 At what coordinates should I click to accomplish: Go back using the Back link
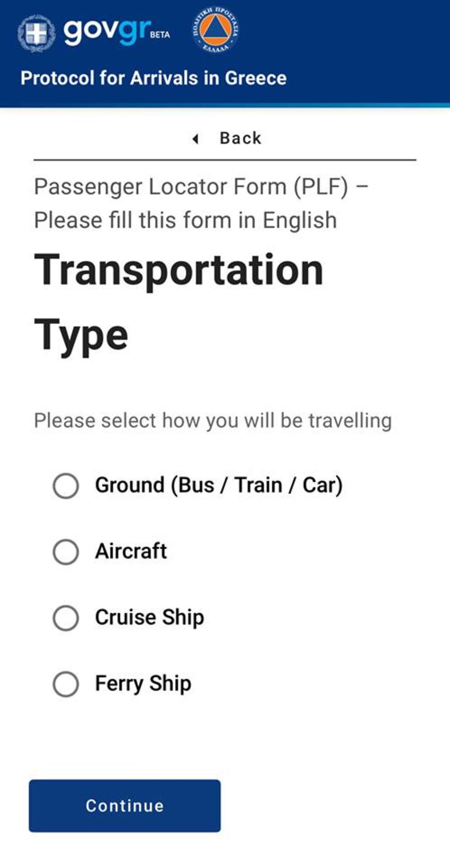(240, 138)
